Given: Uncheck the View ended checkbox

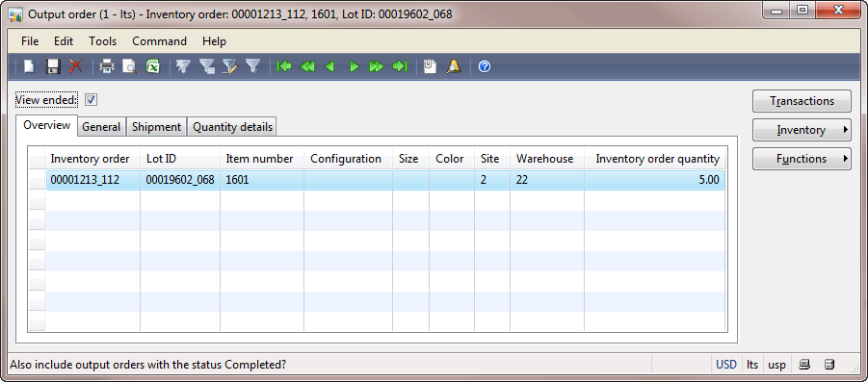Looking at the screenshot, I should pyautogui.click(x=92, y=100).
